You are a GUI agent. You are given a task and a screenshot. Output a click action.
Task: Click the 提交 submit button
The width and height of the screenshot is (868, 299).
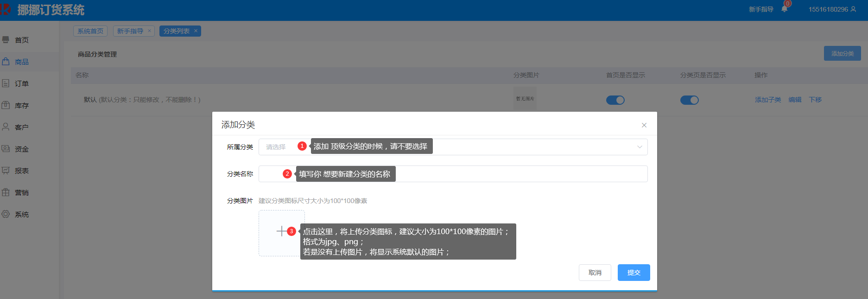pyautogui.click(x=634, y=273)
